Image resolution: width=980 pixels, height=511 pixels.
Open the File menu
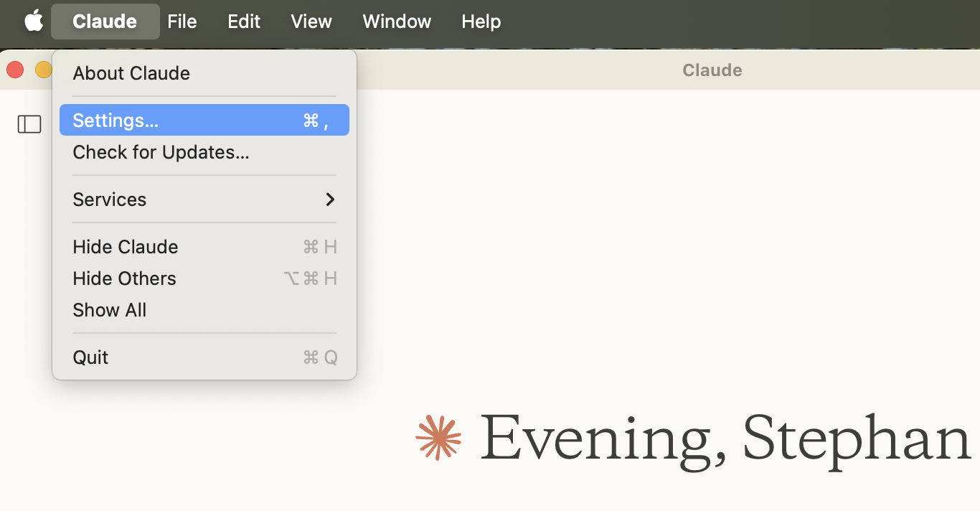(182, 22)
